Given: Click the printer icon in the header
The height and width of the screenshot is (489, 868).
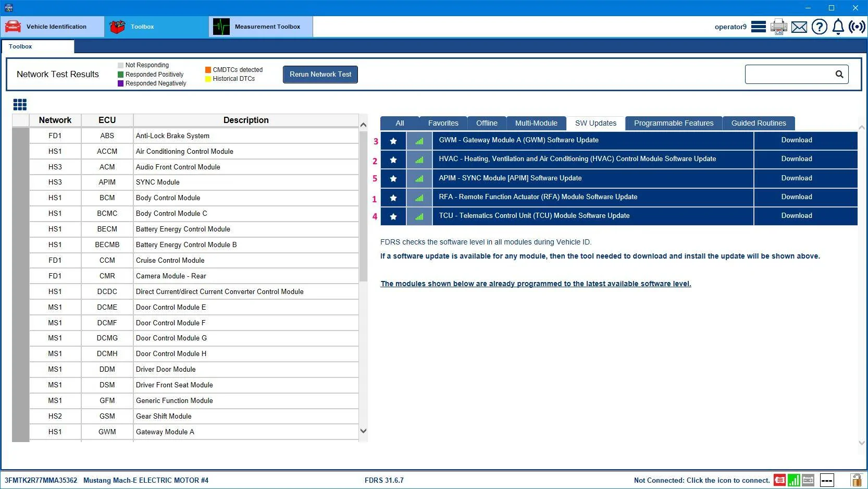Looking at the screenshot, I should pos(779,27).
